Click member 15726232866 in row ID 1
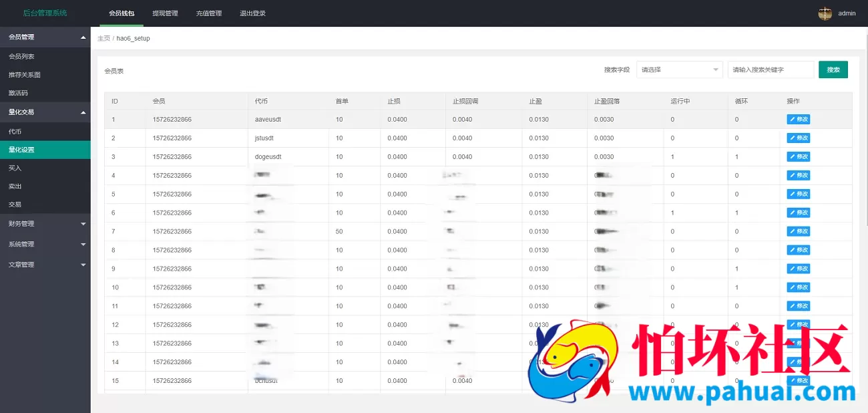This screenshot has width=868, height=413. click(x=172, y=120)
